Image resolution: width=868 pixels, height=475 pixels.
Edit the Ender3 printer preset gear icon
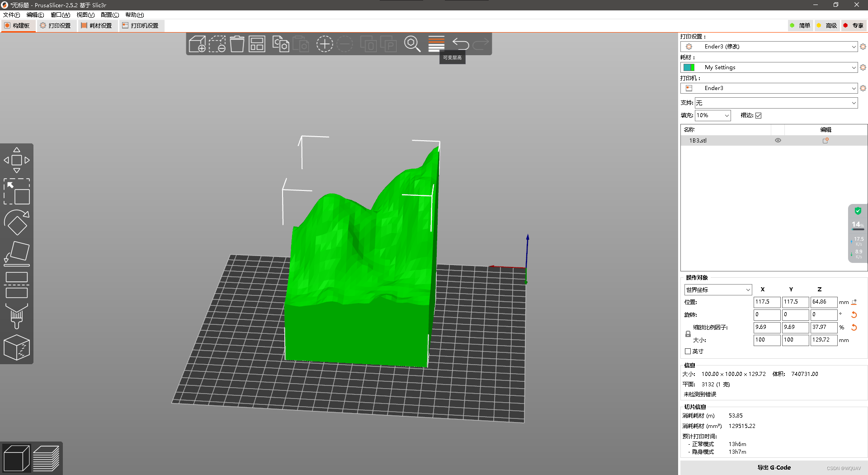click(863, 88)
